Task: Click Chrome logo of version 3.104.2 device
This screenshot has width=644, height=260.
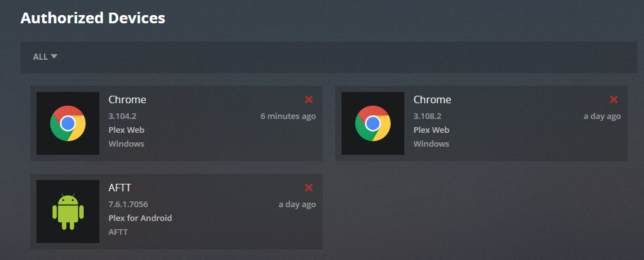Action: (x=68, y=123)
